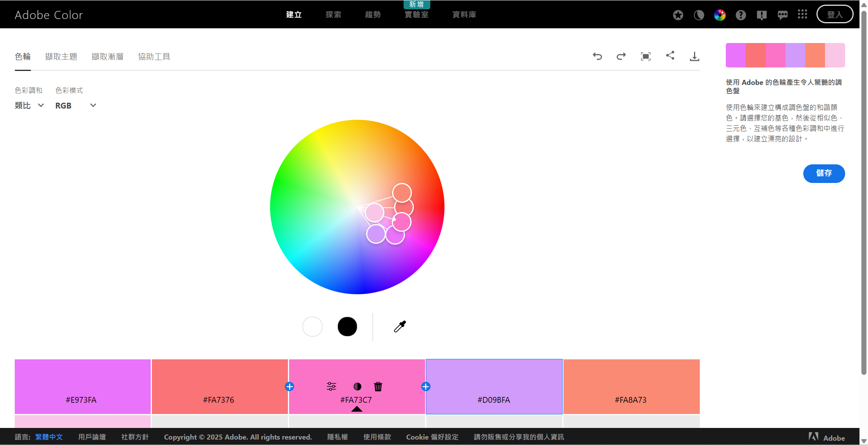Click the undo arrow icon

[x=597, y=57]
